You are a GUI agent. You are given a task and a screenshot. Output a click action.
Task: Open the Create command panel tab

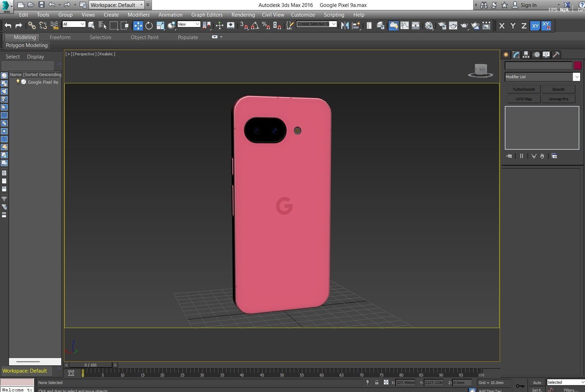pos(506,55)
